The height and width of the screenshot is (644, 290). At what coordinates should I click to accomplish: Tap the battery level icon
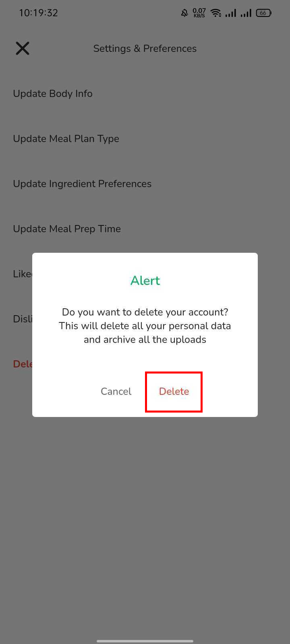pyautogui.click(x=264, y=13)
